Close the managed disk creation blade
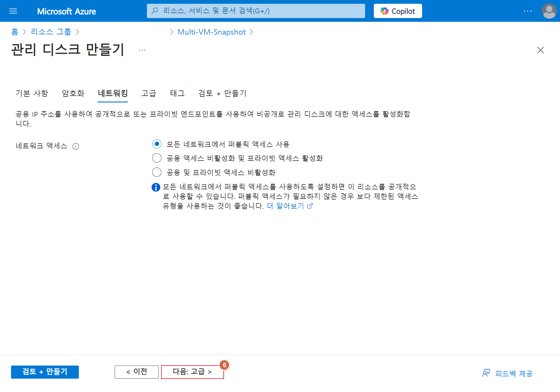 point(540,50)
